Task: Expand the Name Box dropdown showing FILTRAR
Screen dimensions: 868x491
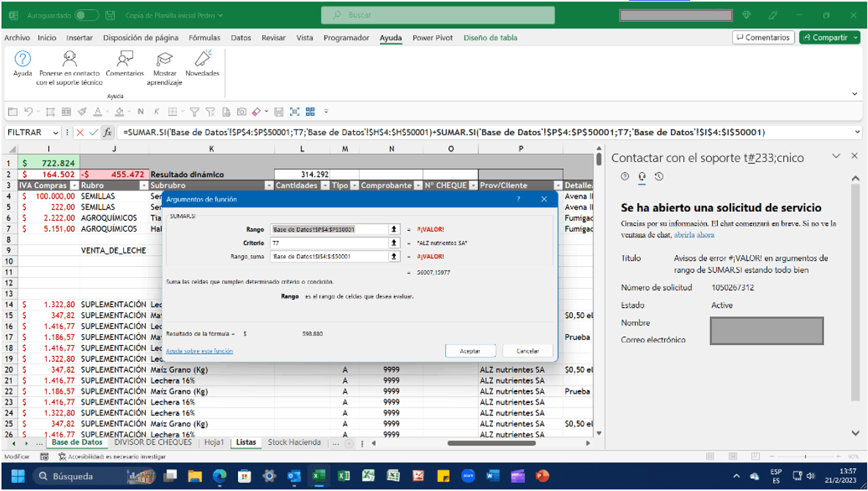Action: [x=56, y=133]
